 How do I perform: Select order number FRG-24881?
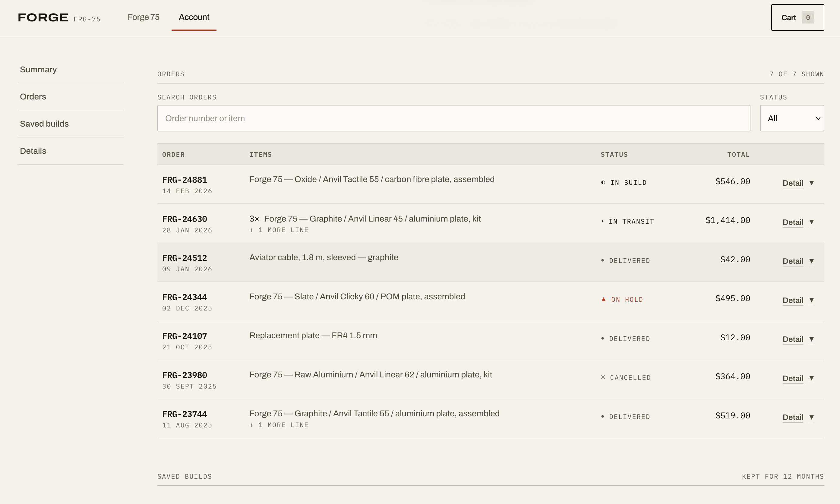(185, 180)
